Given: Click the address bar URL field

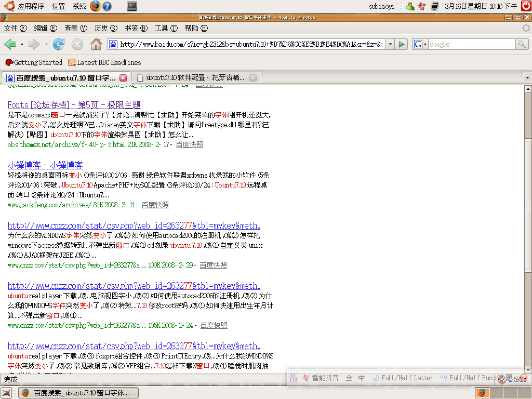Looking at the screenshot, I should (x=251, y=44).
